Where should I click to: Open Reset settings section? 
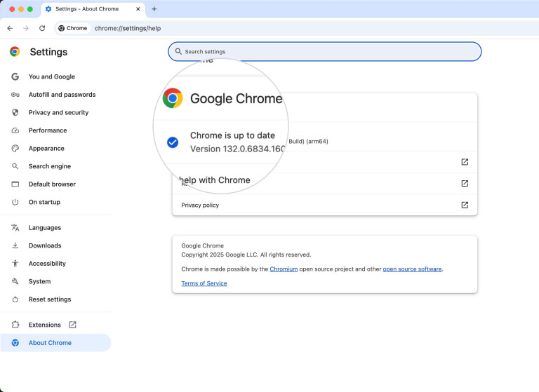pos(50,299)
